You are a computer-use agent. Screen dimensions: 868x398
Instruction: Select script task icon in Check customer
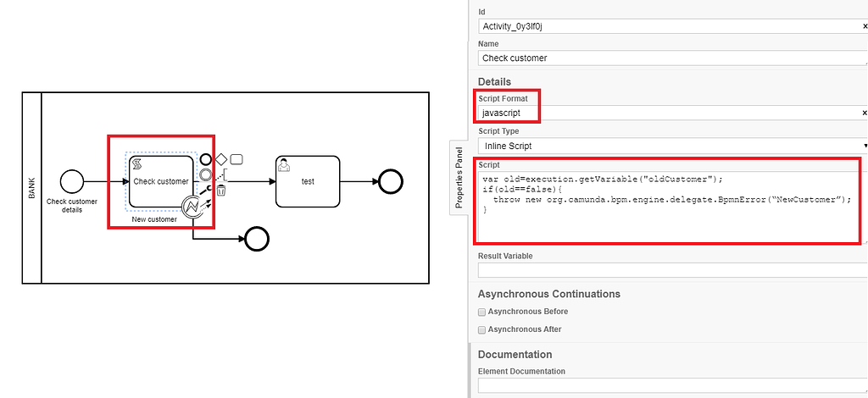pyautogui.click(x=136, y=162)
